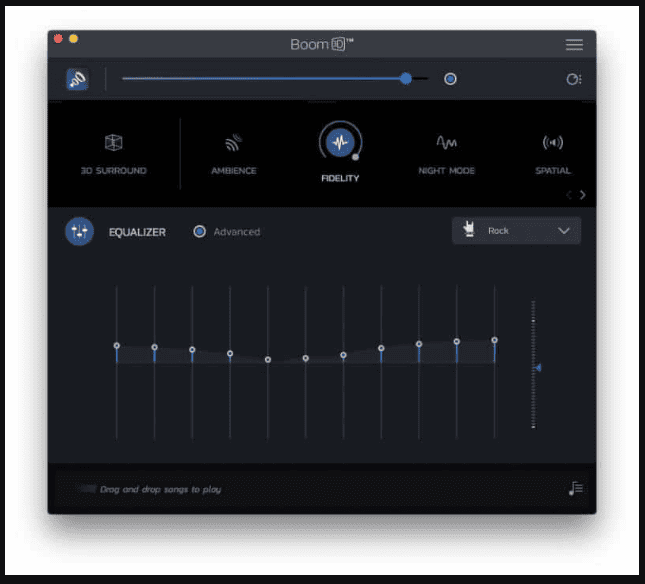Enable the Advanced equalizer radio option

pyautogui.click(x=200, y=232)
